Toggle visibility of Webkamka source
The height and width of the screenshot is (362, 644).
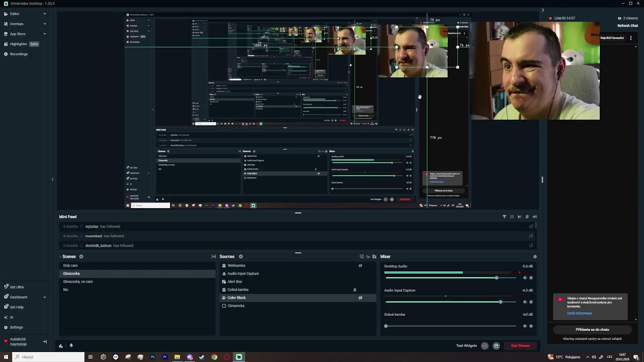click(x=360, y=265)
